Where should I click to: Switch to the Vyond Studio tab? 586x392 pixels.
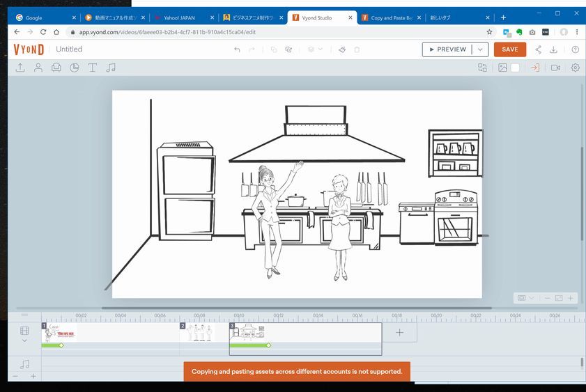click(x=322, y=17)
